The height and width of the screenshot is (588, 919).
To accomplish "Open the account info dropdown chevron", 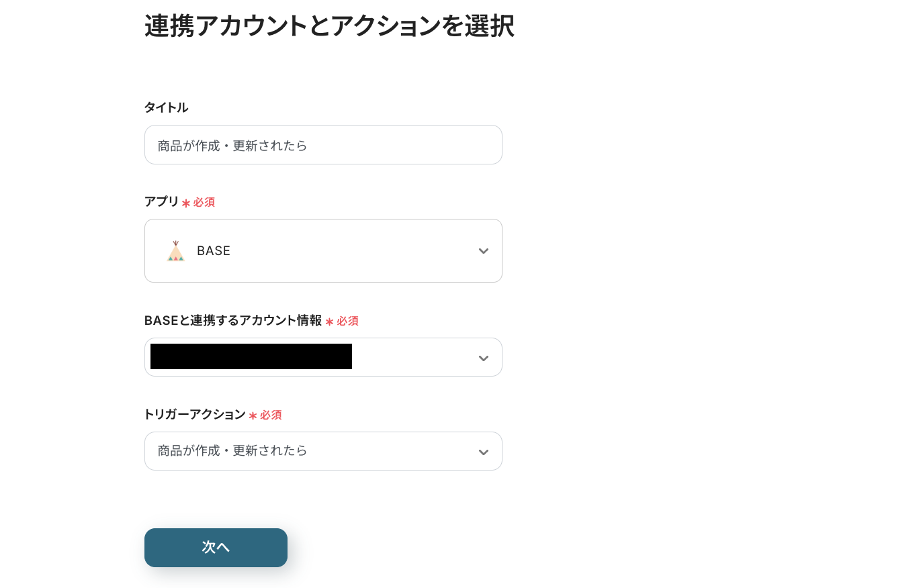I will coord(483,358).
